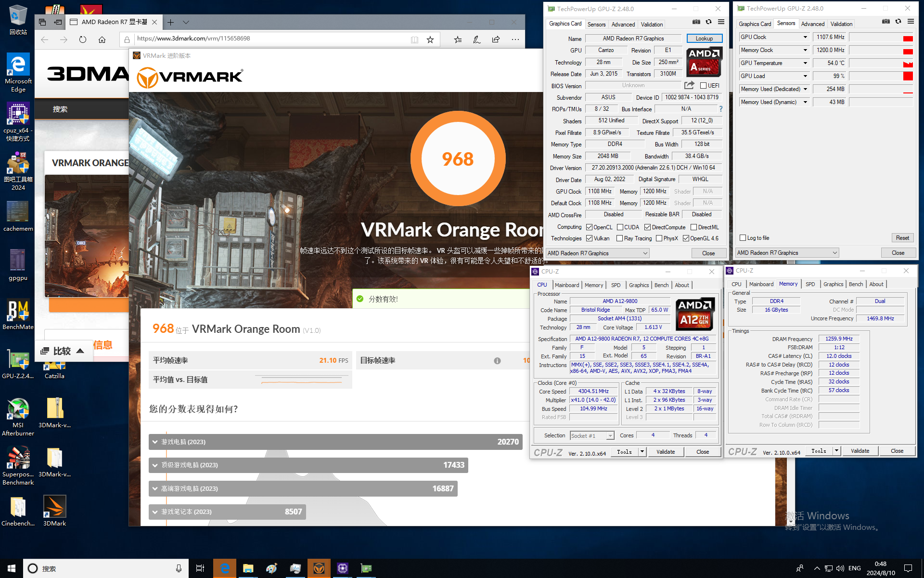Open the cpuz_x64 desktop shortcut
Screen dimensions: 924x578
click(18, 122)
